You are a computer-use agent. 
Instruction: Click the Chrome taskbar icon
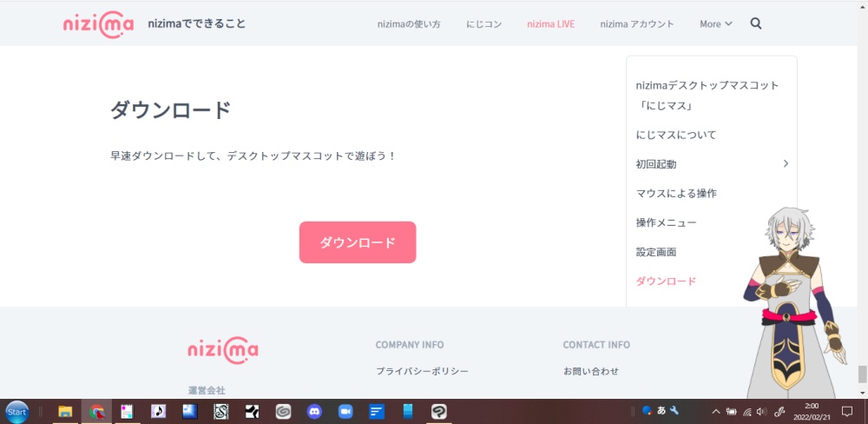coord(97,411)
